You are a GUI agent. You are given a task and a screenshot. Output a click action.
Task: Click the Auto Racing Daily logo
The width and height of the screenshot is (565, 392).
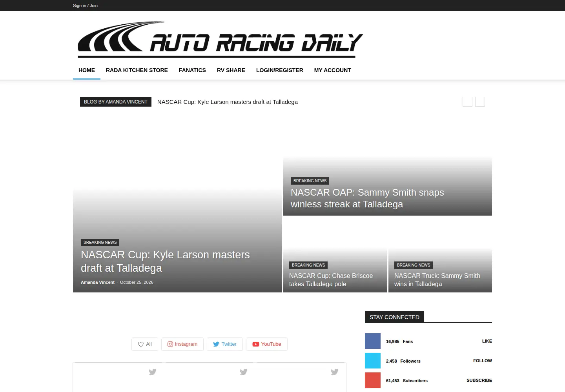(220, 40)
